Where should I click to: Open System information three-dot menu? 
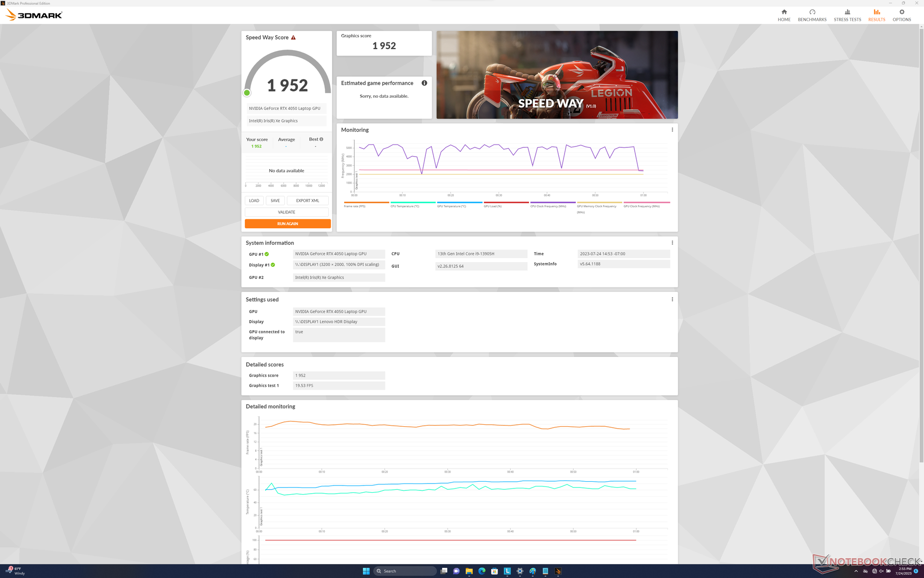[x=672, y=243]
